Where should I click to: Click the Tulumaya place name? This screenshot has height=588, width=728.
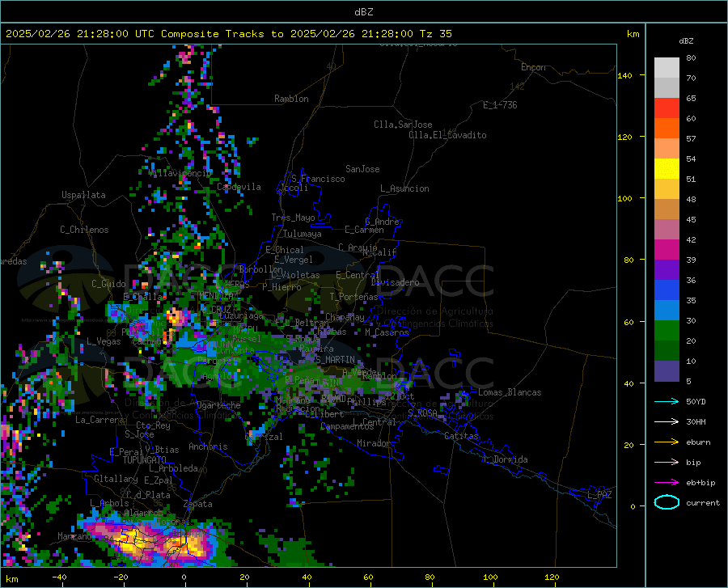pyautogui.click(x=303, y=235)
